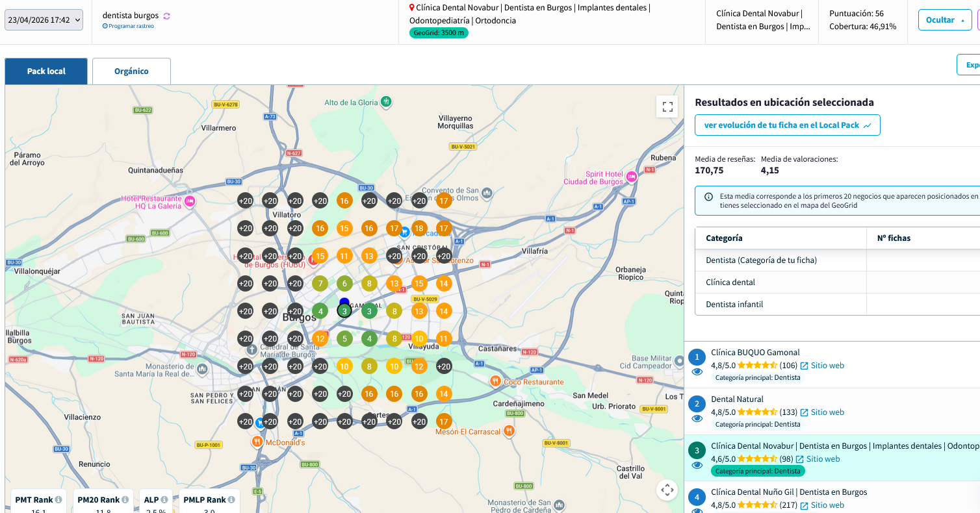Image resolution: width=980 pixels, height=513 pixels.
Task: Open Sitio web for Clínica Dental Novabur
Action: [823, 459]
